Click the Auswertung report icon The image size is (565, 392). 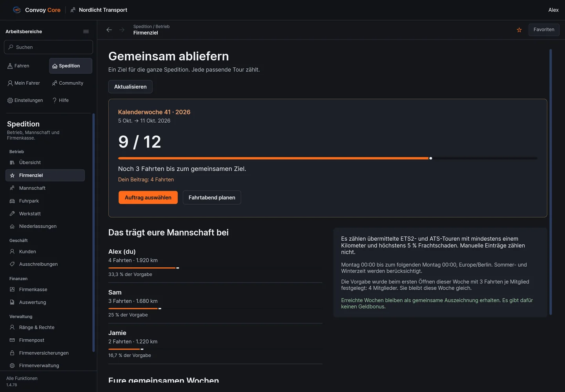12,302
